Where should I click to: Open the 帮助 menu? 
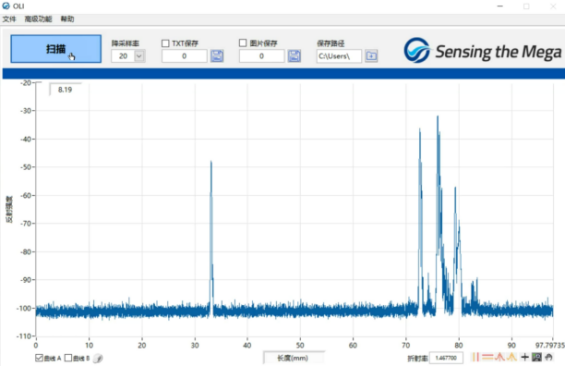click(x=68, y=19)
